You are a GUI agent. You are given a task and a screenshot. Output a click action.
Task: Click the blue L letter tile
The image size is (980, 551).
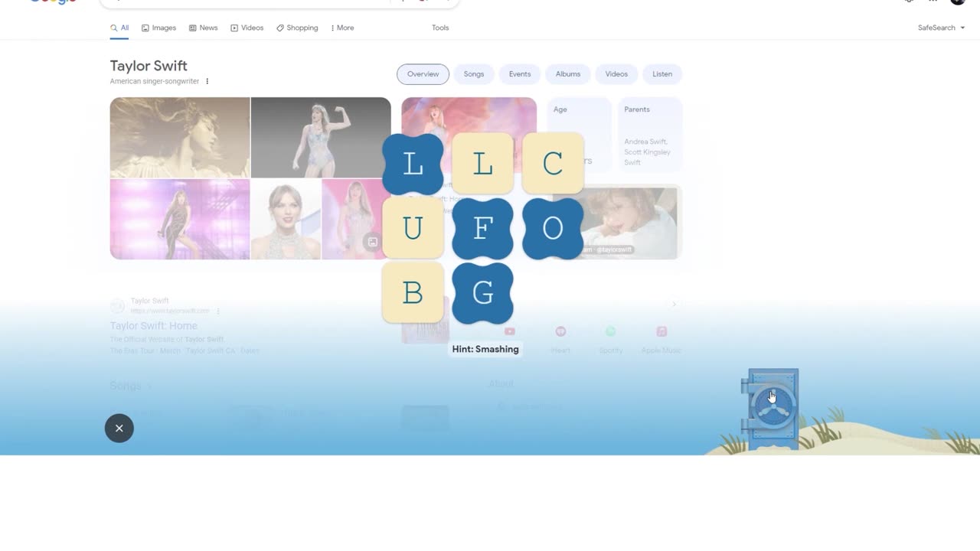[x=413, y=164]
